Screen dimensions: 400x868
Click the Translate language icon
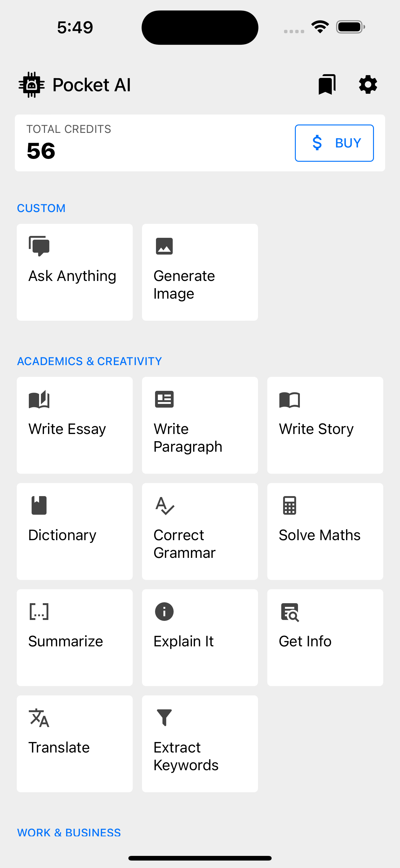click(x=39, y=718)
